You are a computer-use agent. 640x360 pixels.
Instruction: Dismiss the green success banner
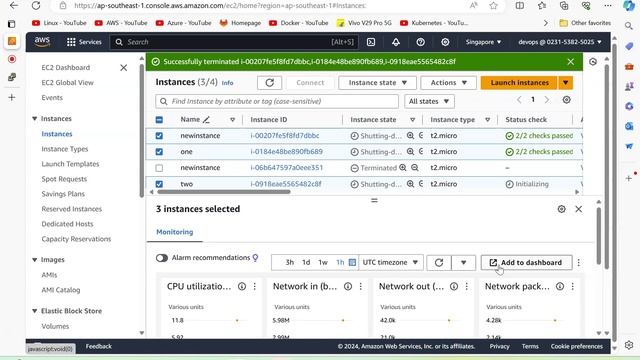click(570, 62)
